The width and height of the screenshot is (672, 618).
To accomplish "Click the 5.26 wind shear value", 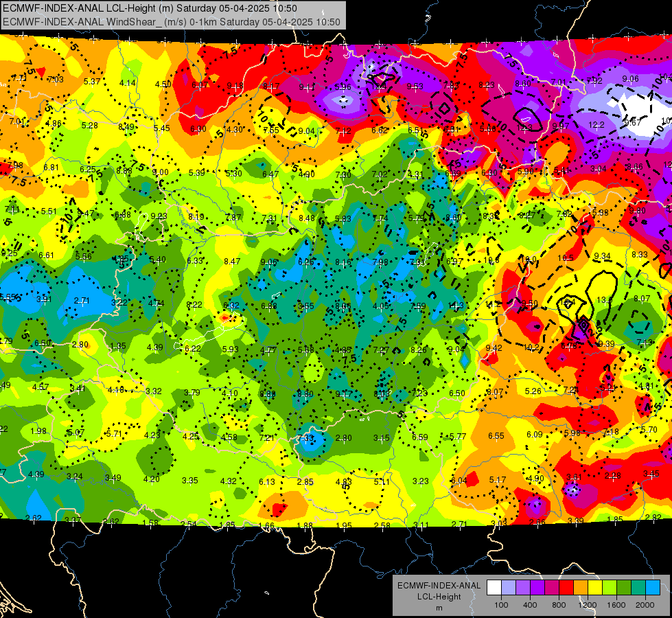I will (x=533, y=391).
